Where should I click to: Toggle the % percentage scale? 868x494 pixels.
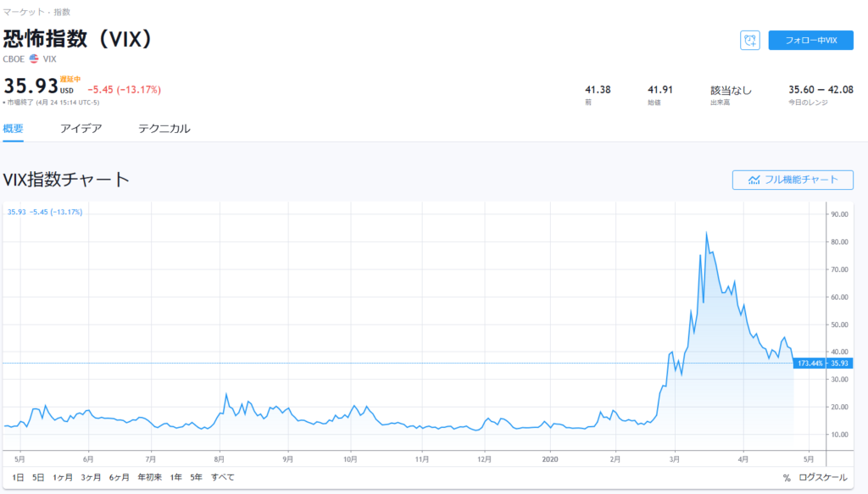[x=787, y=478]
